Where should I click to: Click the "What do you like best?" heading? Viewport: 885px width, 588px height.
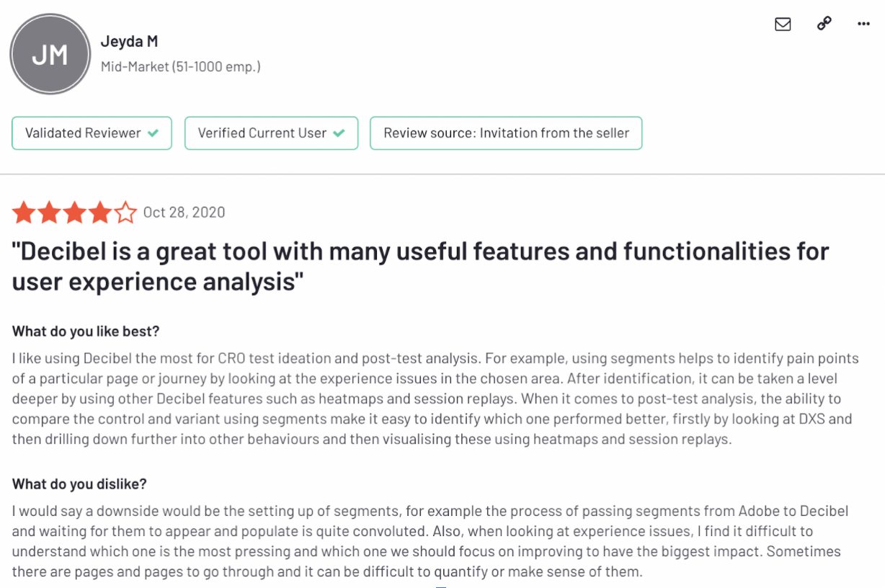[86, 331]
